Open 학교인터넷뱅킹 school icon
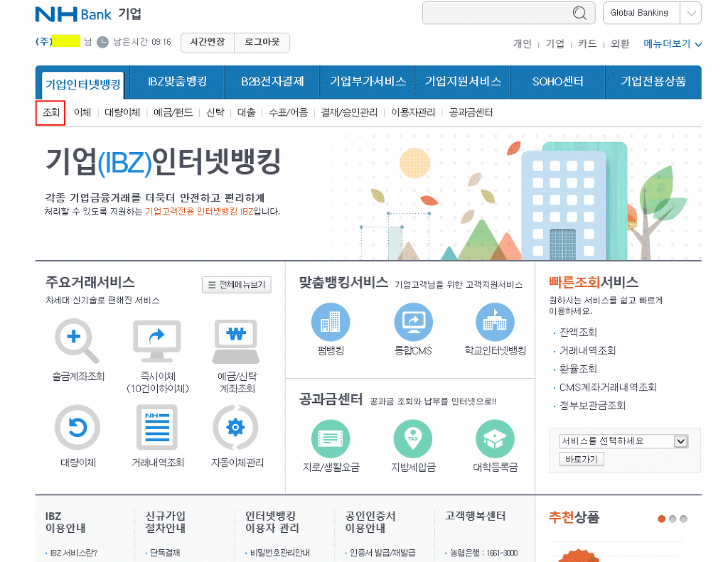This screenshot has height=562, width=728. tap(495, 322)
